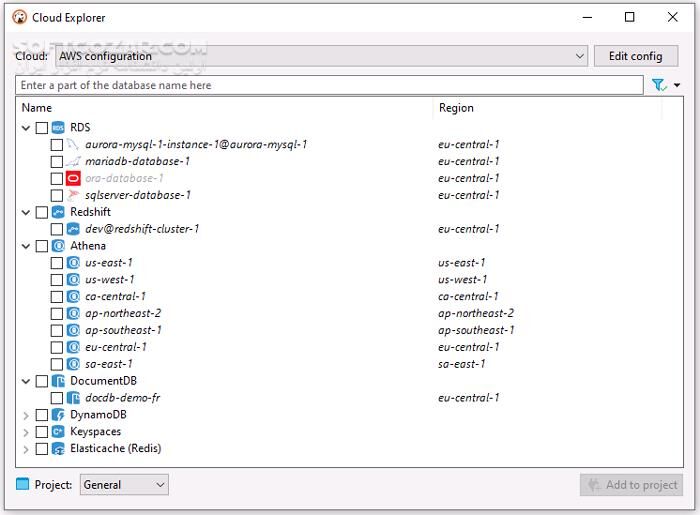Collapse the Athena tree node
This screenshot has width=700, height=515.
tap(26, 246)
